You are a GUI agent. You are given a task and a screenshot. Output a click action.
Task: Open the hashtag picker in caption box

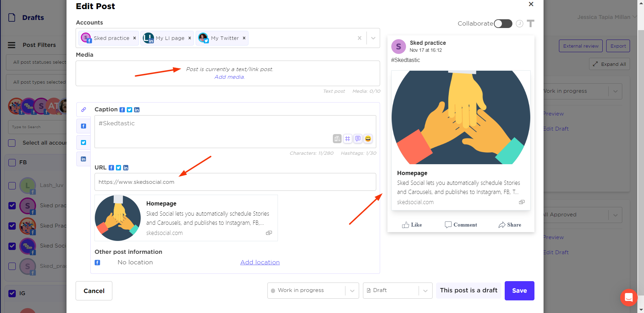pyautogui.click(x=347, y=139)
